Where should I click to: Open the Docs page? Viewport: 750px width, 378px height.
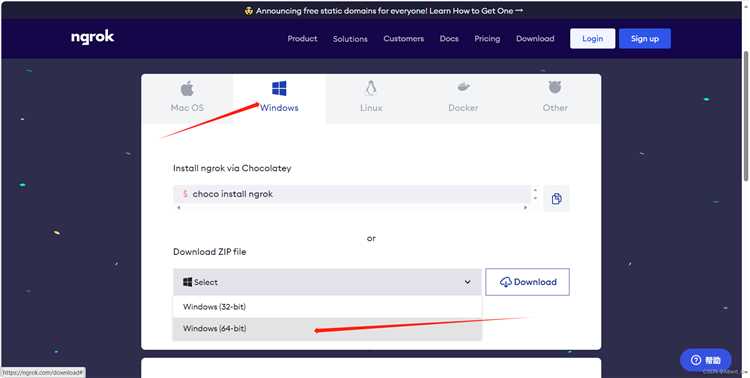pos(449,39)
